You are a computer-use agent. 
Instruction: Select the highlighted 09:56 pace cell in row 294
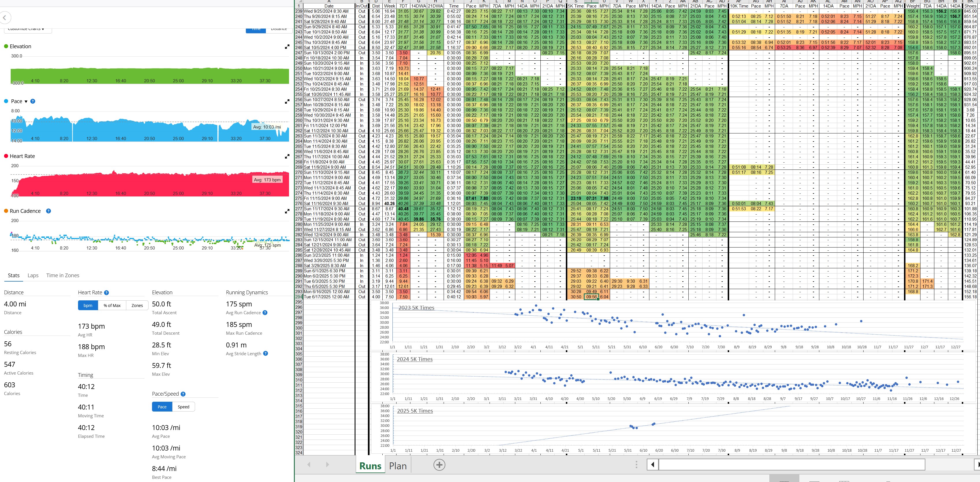point(591,297)
